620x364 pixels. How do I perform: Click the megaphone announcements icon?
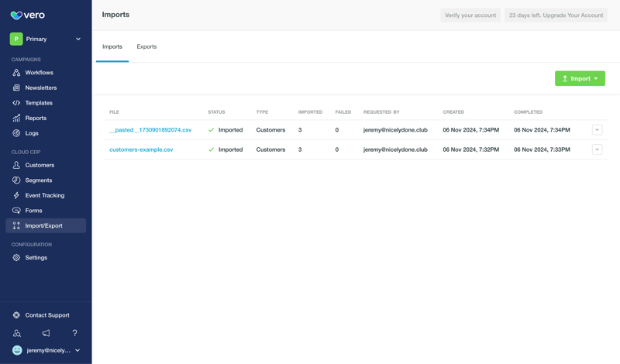pyautogui.click(x=46, y=333)
